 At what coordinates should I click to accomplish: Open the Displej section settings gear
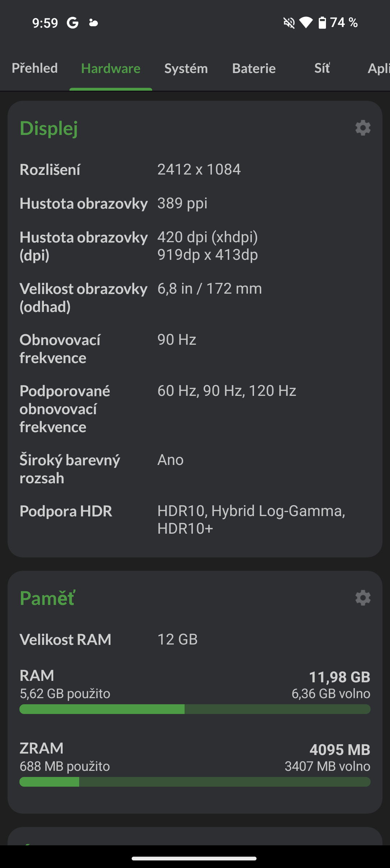click(363, 128)
